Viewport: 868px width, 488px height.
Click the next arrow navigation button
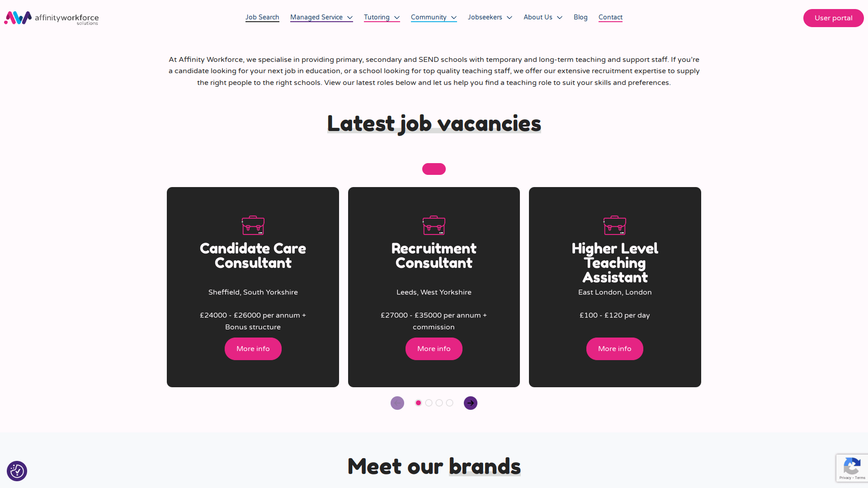pos(470,403)
